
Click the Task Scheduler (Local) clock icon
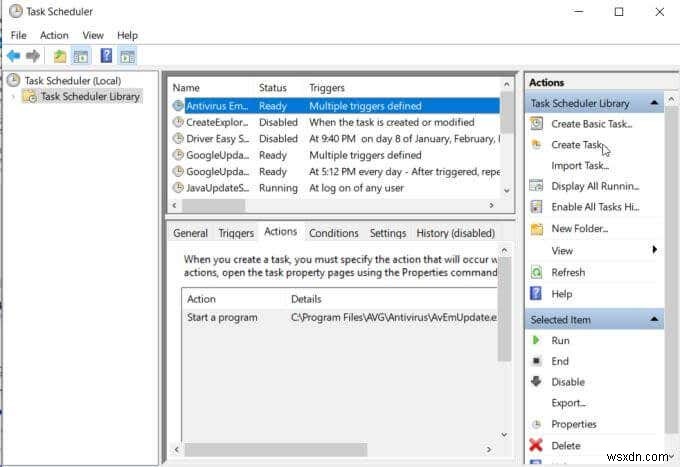click(x=13, y=80)
